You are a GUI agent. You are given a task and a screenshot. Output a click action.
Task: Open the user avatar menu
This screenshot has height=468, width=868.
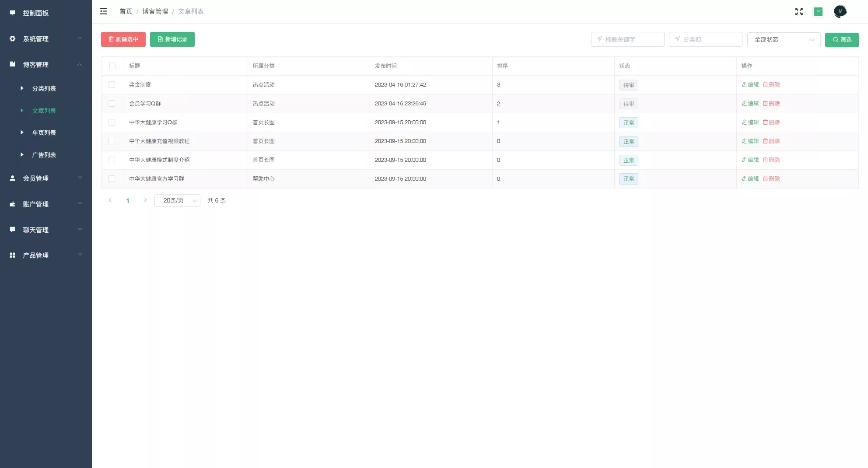tap(840, 12)
